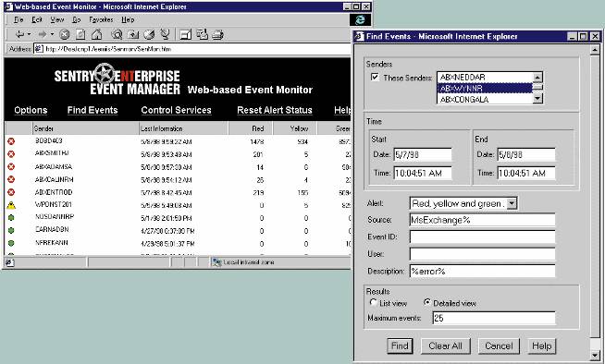Click the Event Monitor window title bar icon
Screen dimensions: 605x364
(x=8, y=7)
